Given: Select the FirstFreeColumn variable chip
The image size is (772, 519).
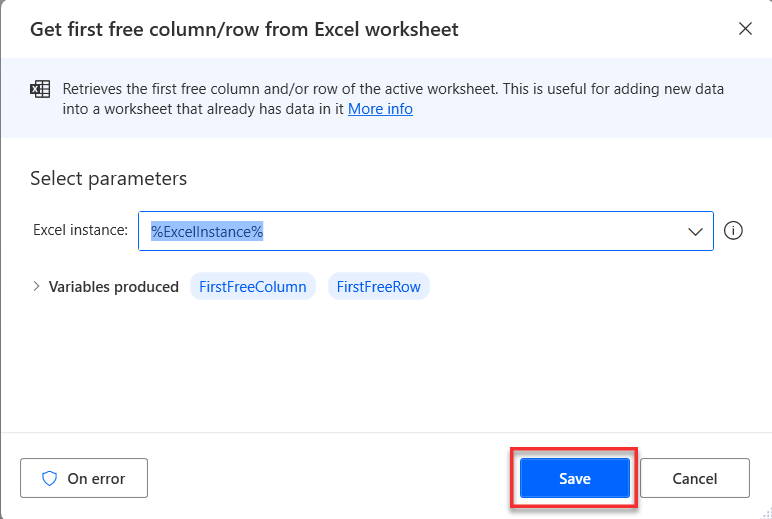Looking at the screenshot, I should pos(253,286).
